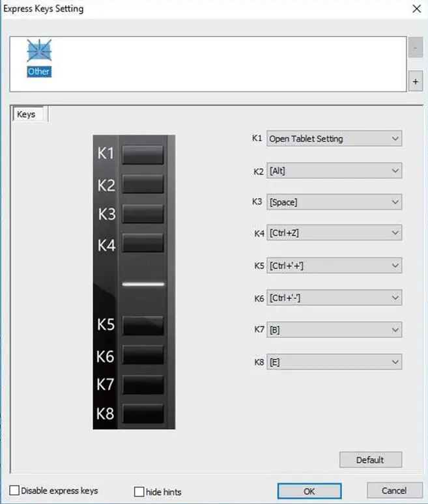Click the K7 key on tablet image
The width and height of the screenshot is (428, 504).
[143, 384]
